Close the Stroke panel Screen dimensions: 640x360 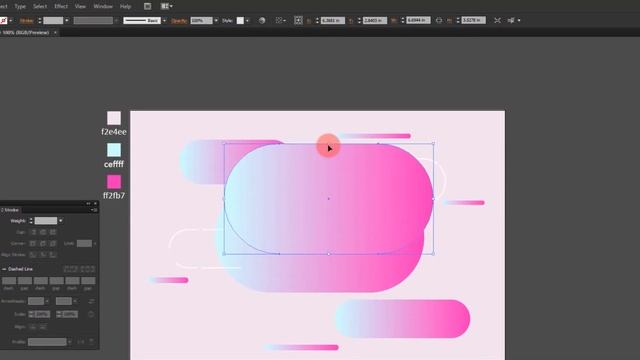pyautogui.click(x=96, y=203)
